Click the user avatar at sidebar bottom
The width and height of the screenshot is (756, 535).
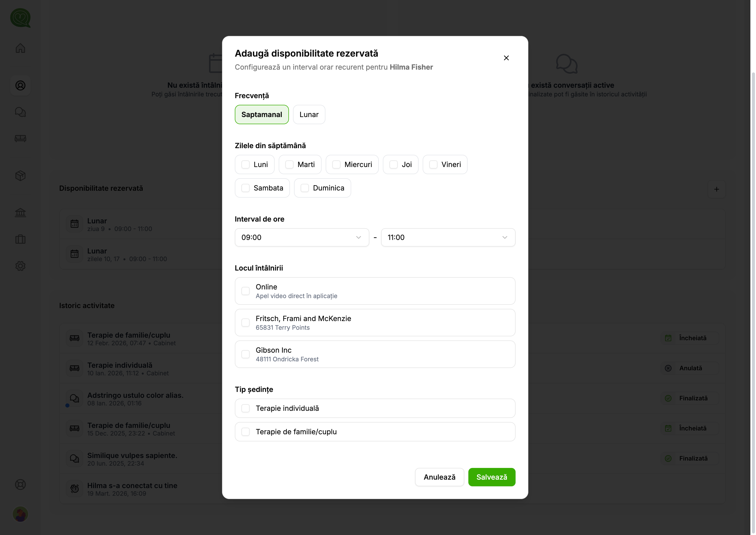click(20, 514)
